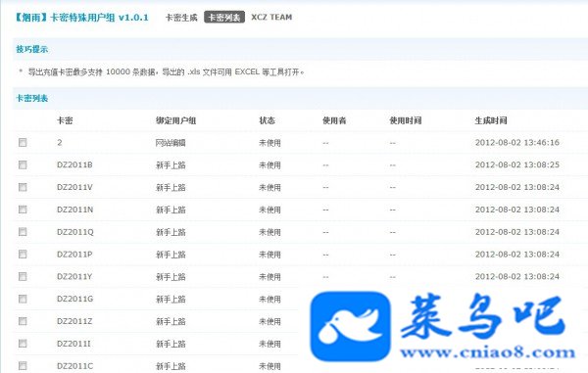Screen dimensions: 588x373
Task: Mark the DZ2011Q card checkbox
Action: coord(23,232)
